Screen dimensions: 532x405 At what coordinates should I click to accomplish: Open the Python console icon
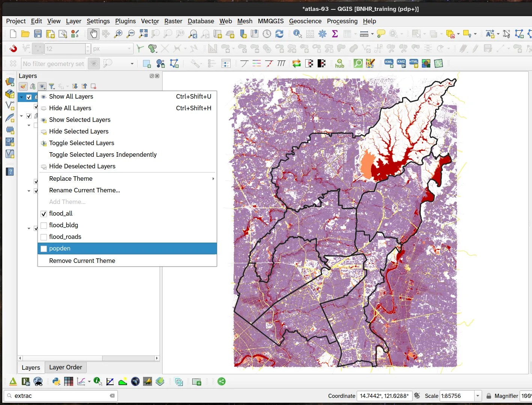[56, 382]
